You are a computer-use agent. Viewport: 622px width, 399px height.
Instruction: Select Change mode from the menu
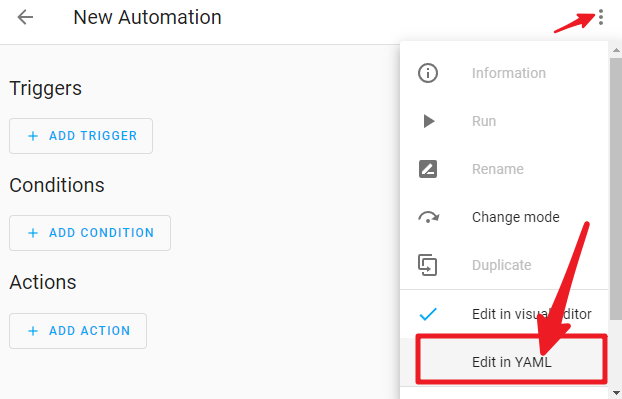pos(504,217)
